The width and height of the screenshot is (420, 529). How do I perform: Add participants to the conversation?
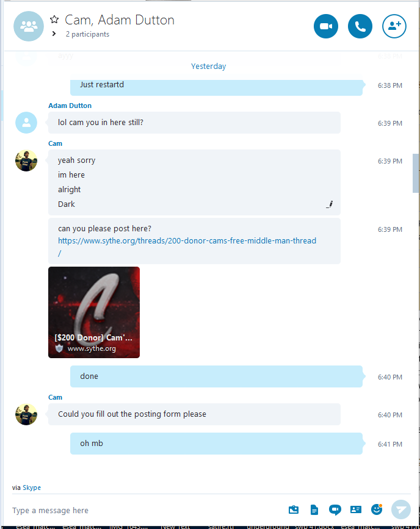[394, 26]
